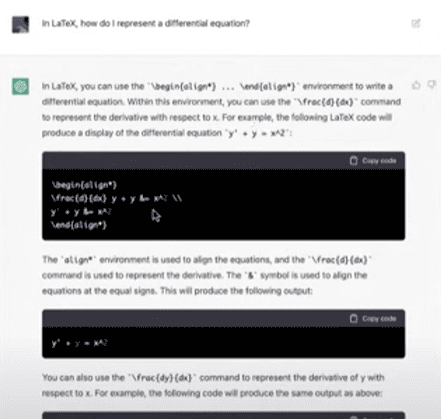
Task: Click the inline \frac{dy}{dx} code snippet
Action: tap(162, 378)
